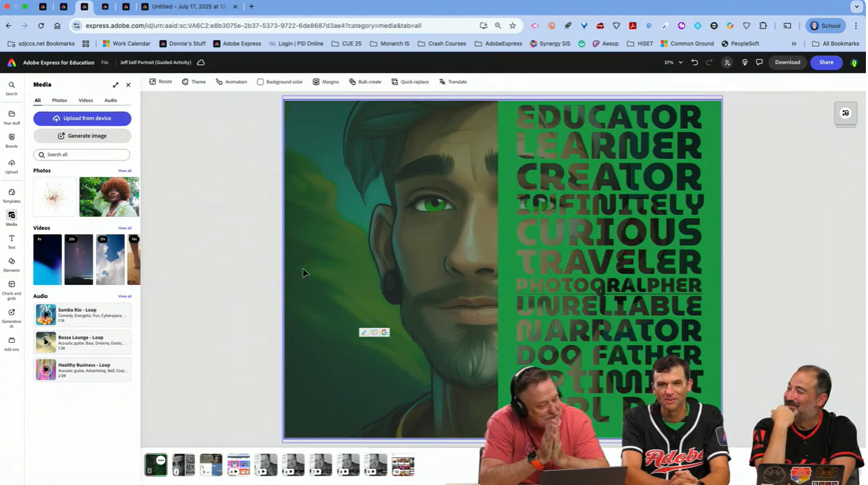Open the Quick replace dropdown
868x485 pixels.
click(x=409, y=82)
